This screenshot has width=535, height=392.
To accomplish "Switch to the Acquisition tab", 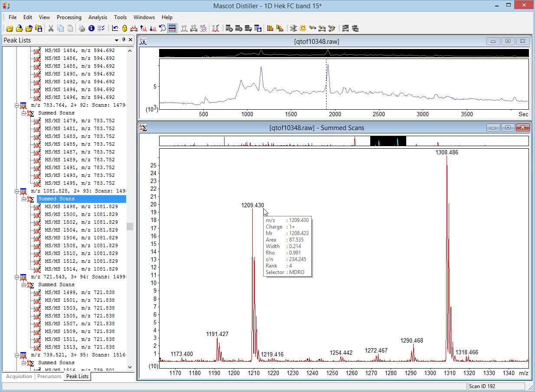I will tap(19, 376).
